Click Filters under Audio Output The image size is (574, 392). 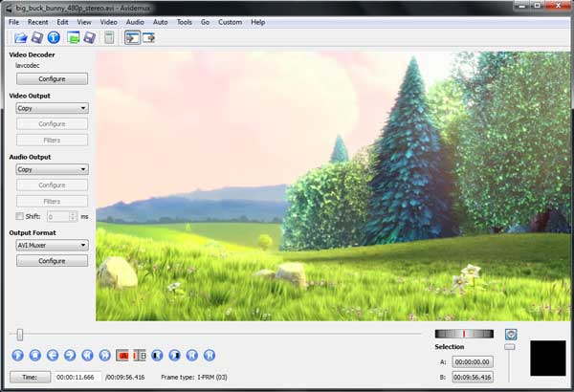(52, 202)
